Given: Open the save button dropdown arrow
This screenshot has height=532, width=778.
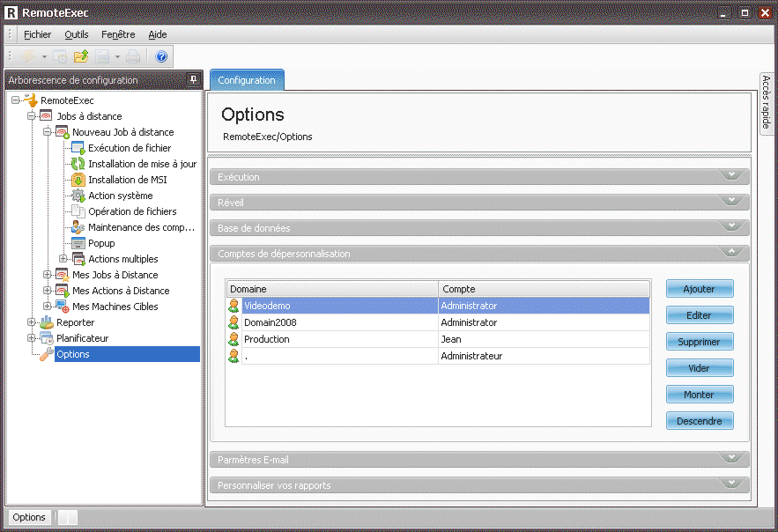Looking at the screenshot, I should (117, 57).
